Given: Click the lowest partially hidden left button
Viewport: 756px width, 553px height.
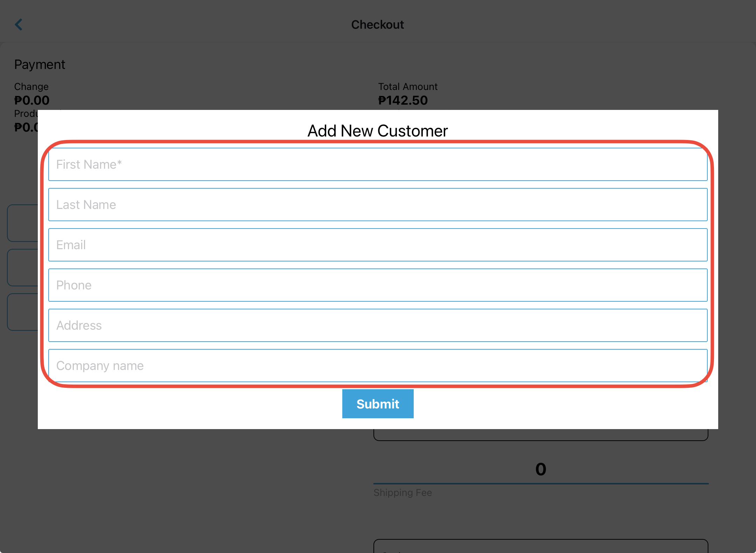Looking at the screenshot, I should pyautogui.click(x=22, y=312).
